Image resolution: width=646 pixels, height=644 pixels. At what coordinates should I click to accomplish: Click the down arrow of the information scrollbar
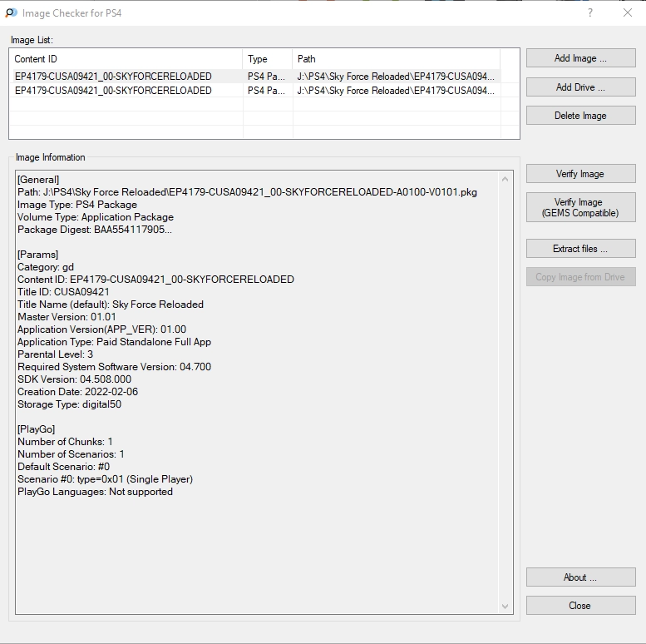(505, 607)
